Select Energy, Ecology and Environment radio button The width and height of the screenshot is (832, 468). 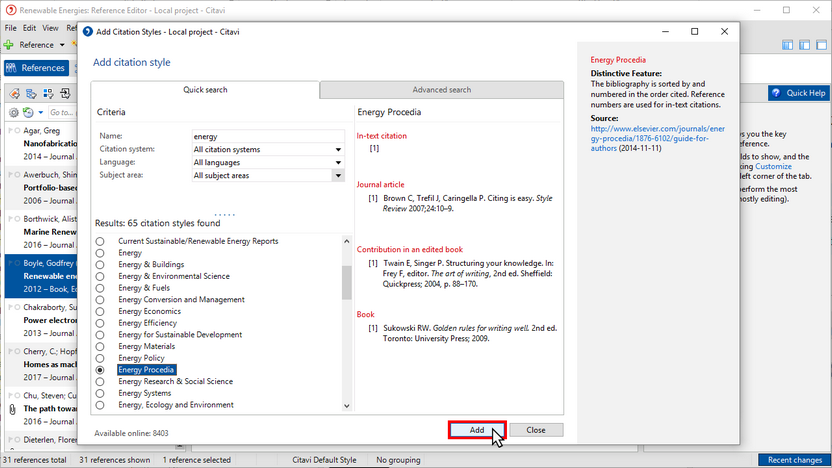point(100,405)
